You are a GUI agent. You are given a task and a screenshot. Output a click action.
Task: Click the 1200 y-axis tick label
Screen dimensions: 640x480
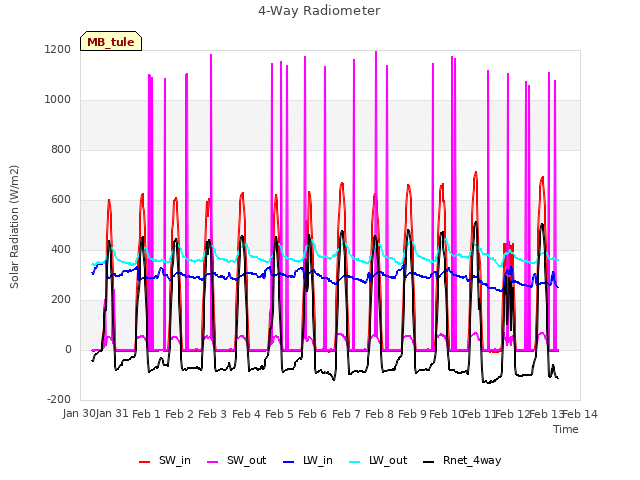pyautogui.click(x=58, y=50)
